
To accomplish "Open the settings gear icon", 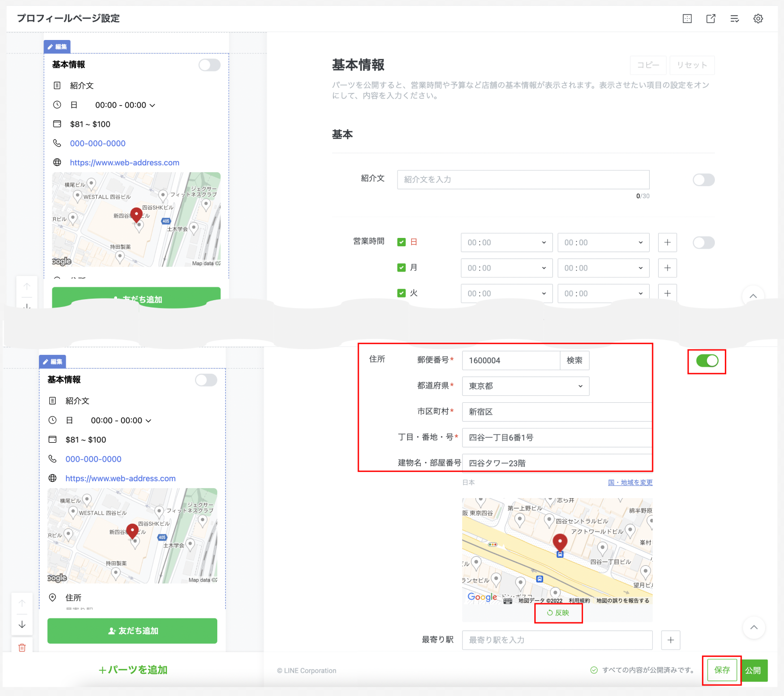I will pos(758,19).
